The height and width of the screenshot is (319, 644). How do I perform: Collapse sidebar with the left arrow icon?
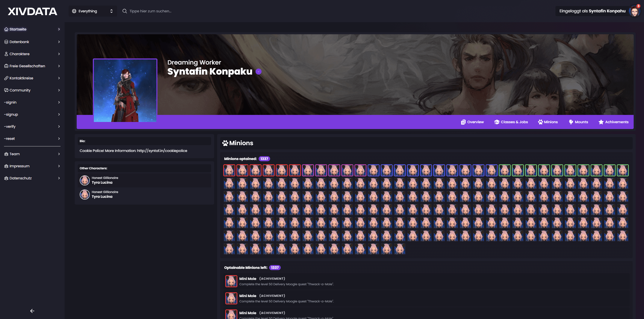point(32,311)
